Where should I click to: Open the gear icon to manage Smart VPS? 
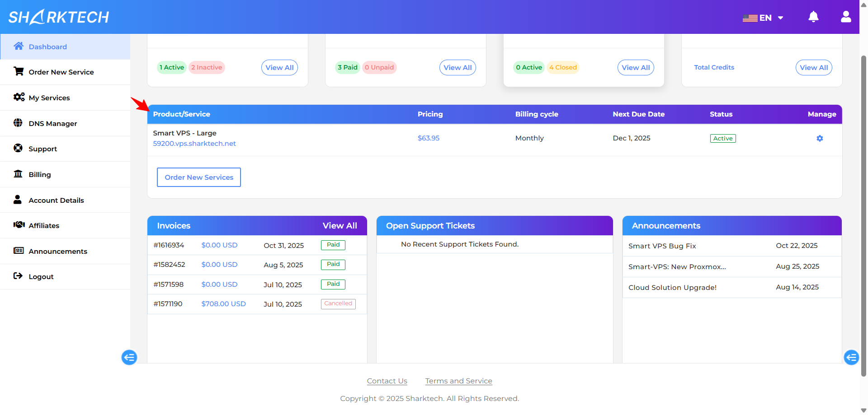pos(820,139)
